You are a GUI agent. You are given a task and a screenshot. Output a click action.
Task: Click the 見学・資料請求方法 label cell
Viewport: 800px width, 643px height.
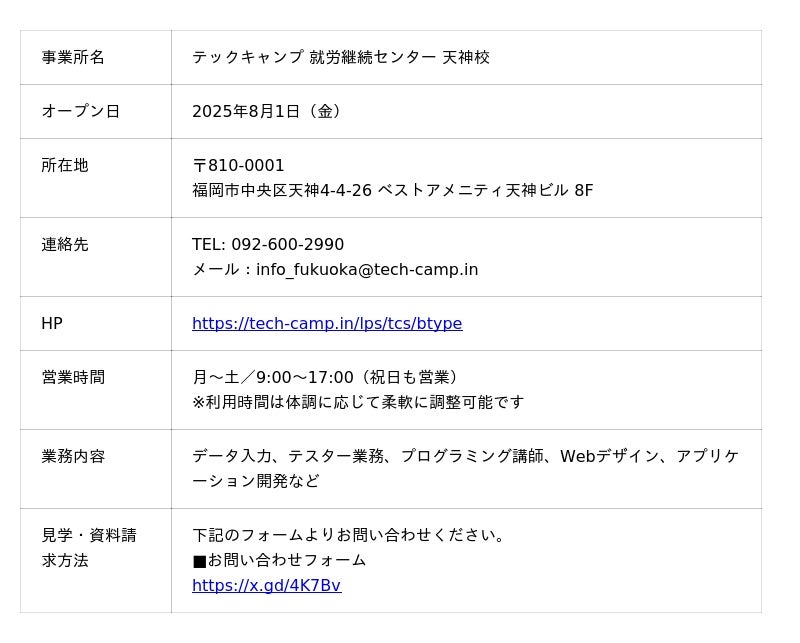[96, 560]
